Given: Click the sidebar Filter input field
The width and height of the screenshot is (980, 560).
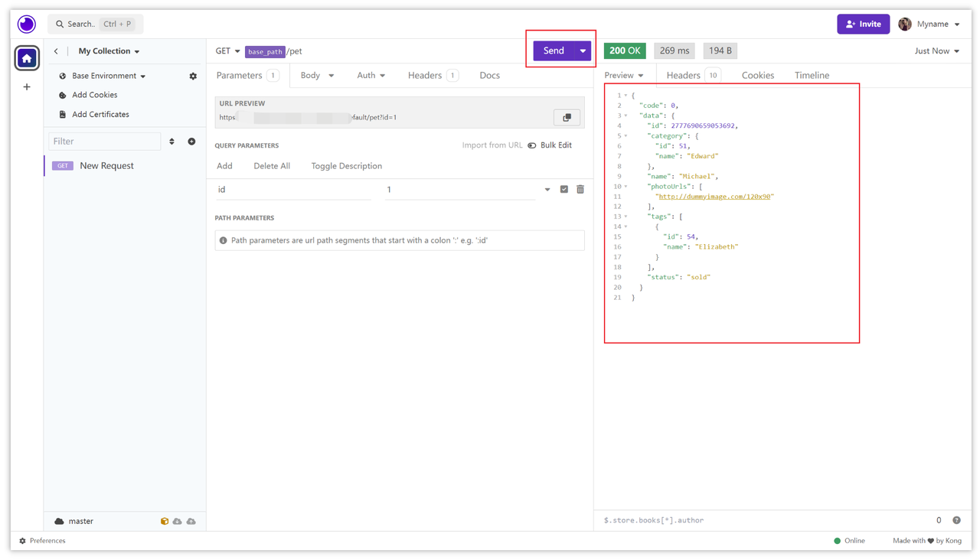Looking at the screenshot, I should pyautogui.click(x=105, y=142).
